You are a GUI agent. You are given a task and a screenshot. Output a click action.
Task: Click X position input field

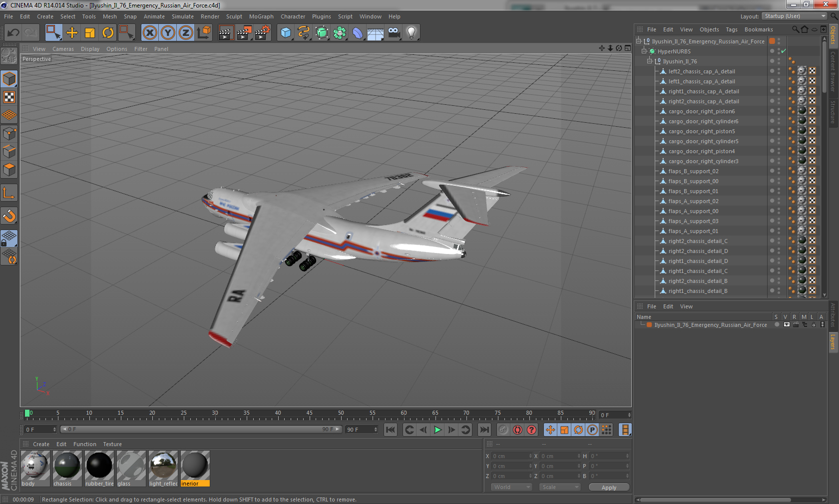click(x=511, y=456)
